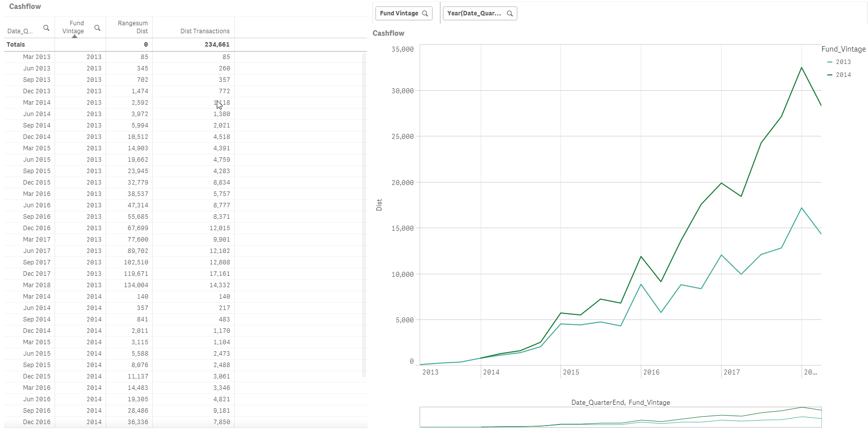Click the table's vertical scrollbar
This screenshot has height=436, width=868.
click(364, 215)
